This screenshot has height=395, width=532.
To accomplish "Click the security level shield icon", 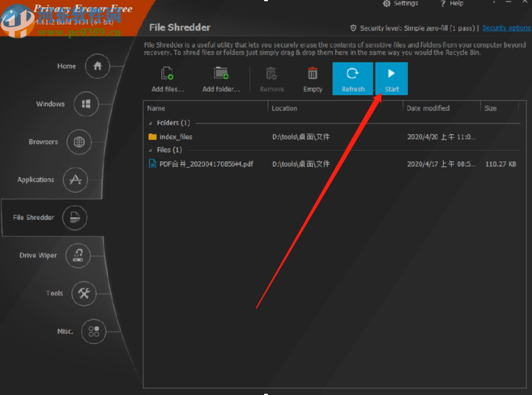I will click(x=353, y=28).
